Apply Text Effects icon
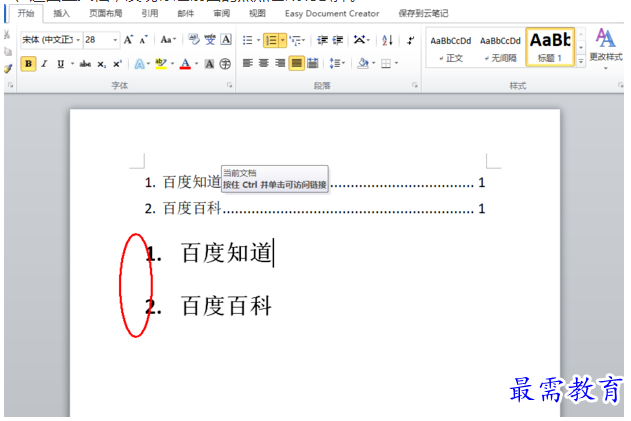 [x=139, y=64]
